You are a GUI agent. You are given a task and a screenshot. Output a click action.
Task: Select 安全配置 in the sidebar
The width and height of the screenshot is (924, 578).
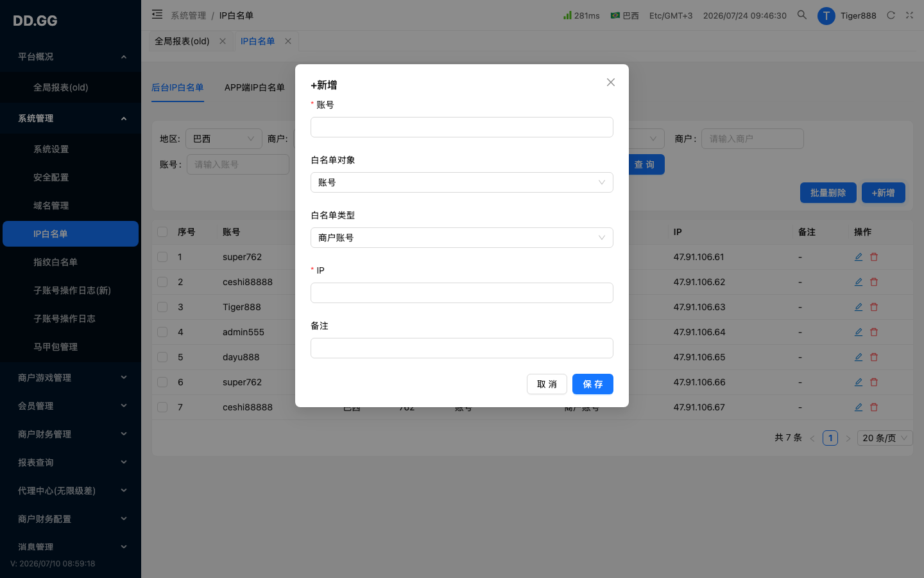pyautogui.click(x=71, y=177)
